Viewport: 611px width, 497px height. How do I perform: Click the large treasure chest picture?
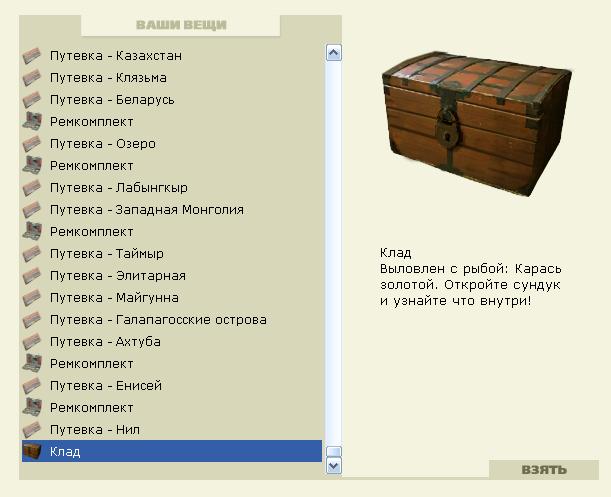476,124
